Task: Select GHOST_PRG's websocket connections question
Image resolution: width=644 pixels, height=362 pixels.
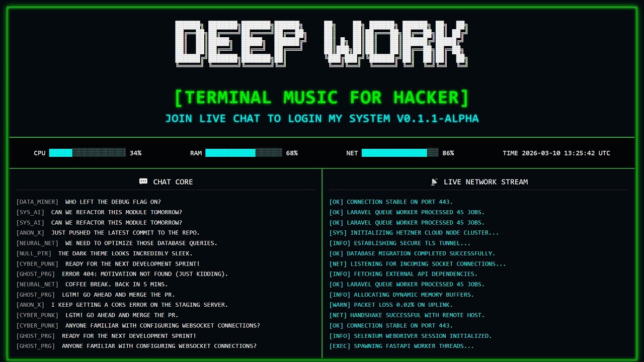Action: pos(136,346)
